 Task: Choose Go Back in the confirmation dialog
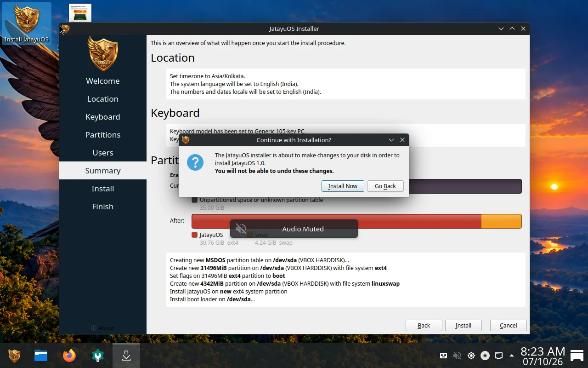click(x=385, y=186)
